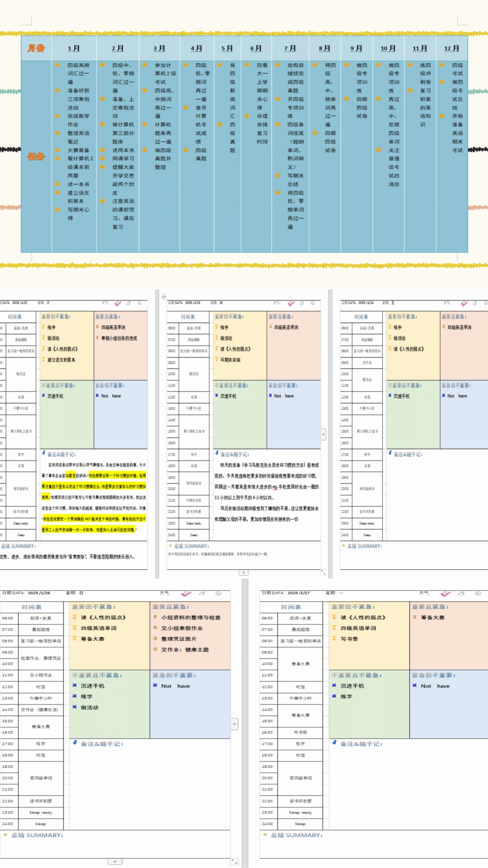Click the add-column plus right of the 2025/1/23 table
The width and height of the screenshot is (488, 868).
pyautogui.click(x=323, y=434)
